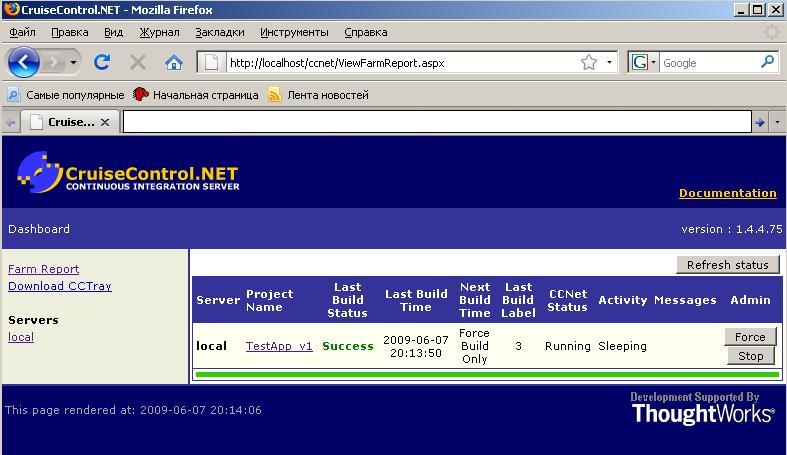Click the Success build status text
The width and height of the screenshot is (787, 455).
click(x=348, y=346)
